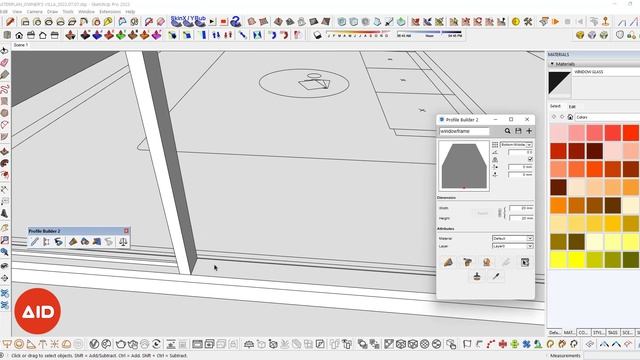Image resolution: width=640 pixels, height=360 pixels.
Task: Select the pale pink color swatch
Action: (558, 133)
